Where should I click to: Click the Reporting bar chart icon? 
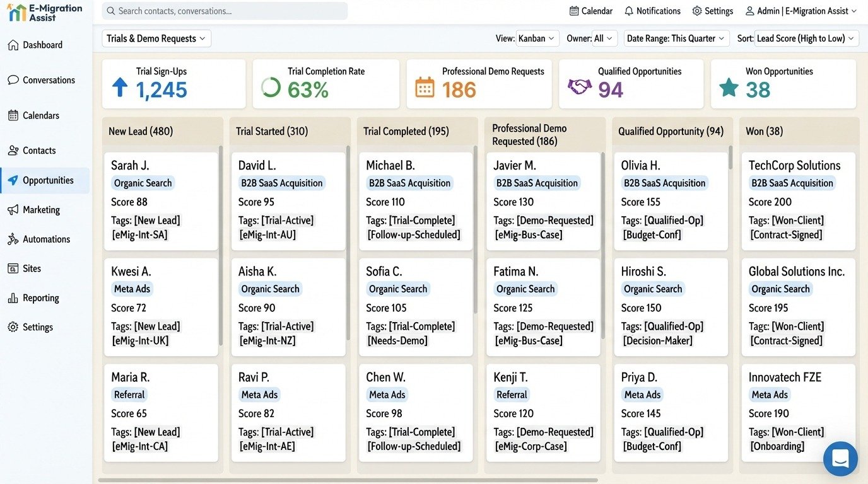[13, 298]
